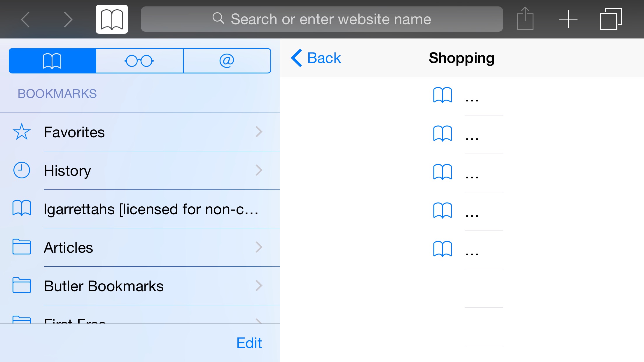Show all open tabs icon
The image size is (644, 362).
point(611,19)
